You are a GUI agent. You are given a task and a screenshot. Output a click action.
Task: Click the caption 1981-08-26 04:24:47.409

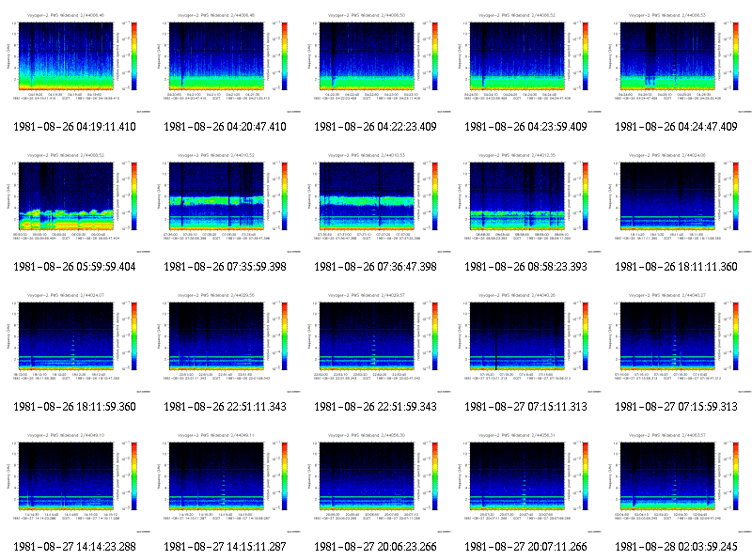[x=676, y=127]
